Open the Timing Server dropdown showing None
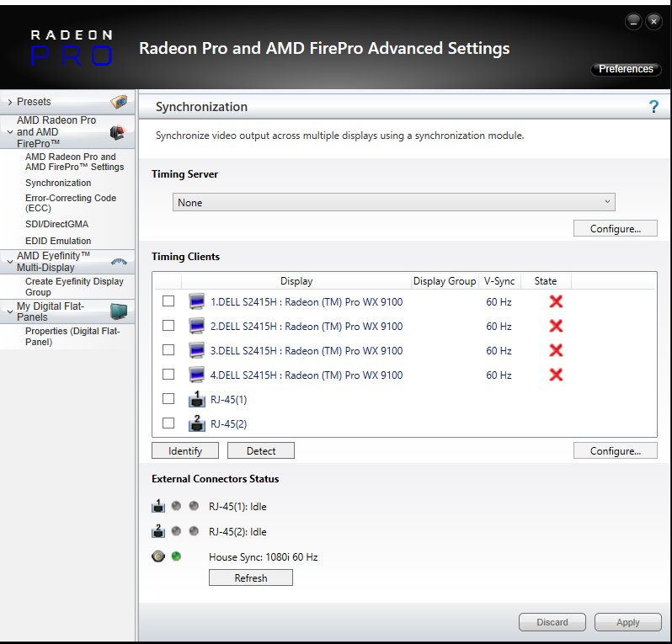The image size is (672, 644). tap(393, 202)
